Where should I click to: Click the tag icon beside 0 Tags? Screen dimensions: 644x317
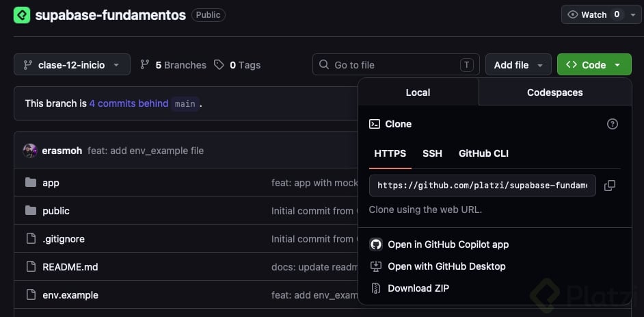pos(219,64)
